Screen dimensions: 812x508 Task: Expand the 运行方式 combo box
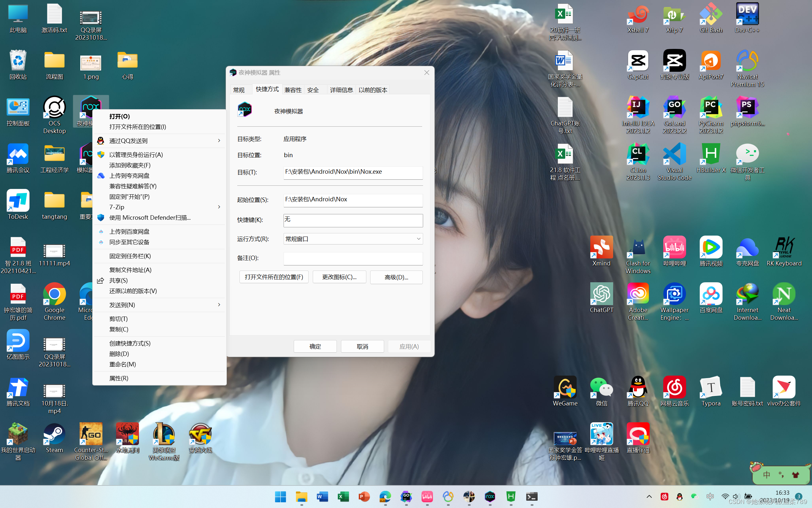click(353, 239)
